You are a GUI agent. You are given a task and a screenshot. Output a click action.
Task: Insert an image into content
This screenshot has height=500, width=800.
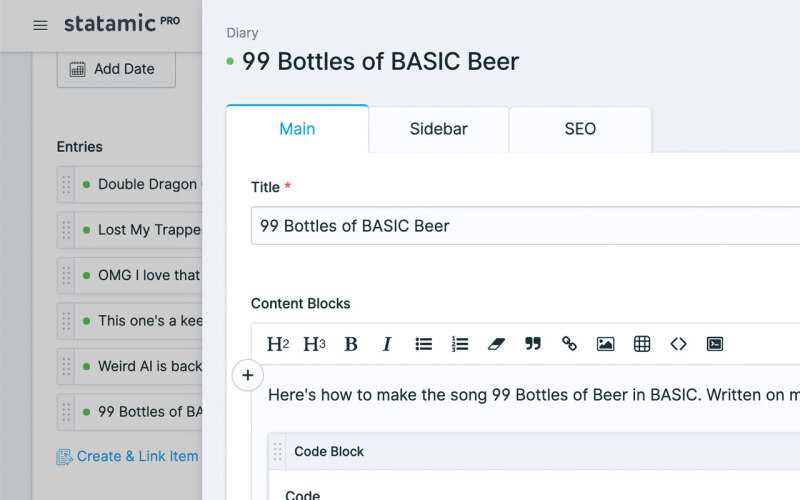[x=605, y=344]
